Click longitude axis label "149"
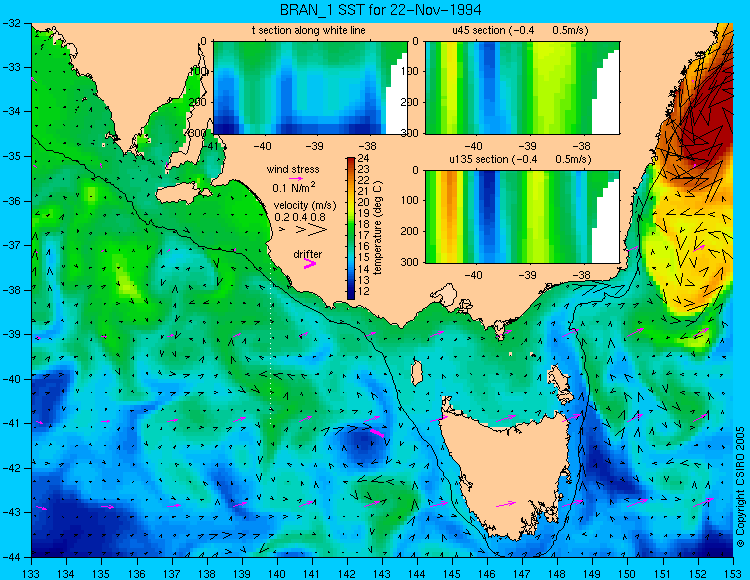The height and width of the screenshot is (580, 750). pyautogui.click(x=593, y=574)
